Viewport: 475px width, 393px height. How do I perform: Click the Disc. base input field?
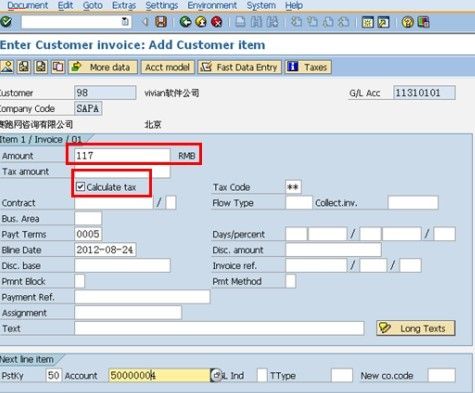pos(122,265)
